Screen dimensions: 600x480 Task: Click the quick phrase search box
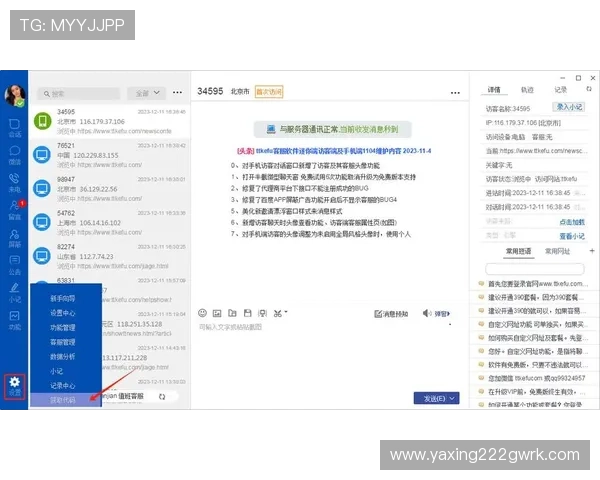[x=535, y=269]
